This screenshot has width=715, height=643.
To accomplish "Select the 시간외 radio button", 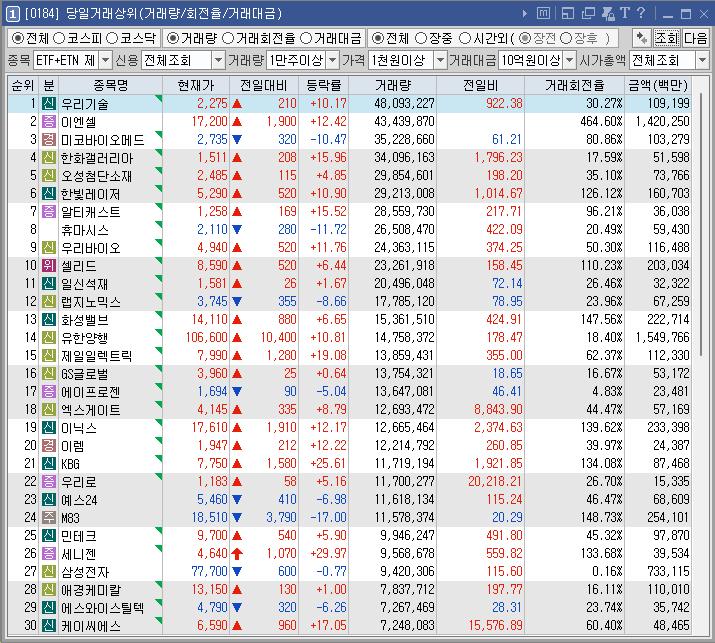I will click(x=465, y=38).
